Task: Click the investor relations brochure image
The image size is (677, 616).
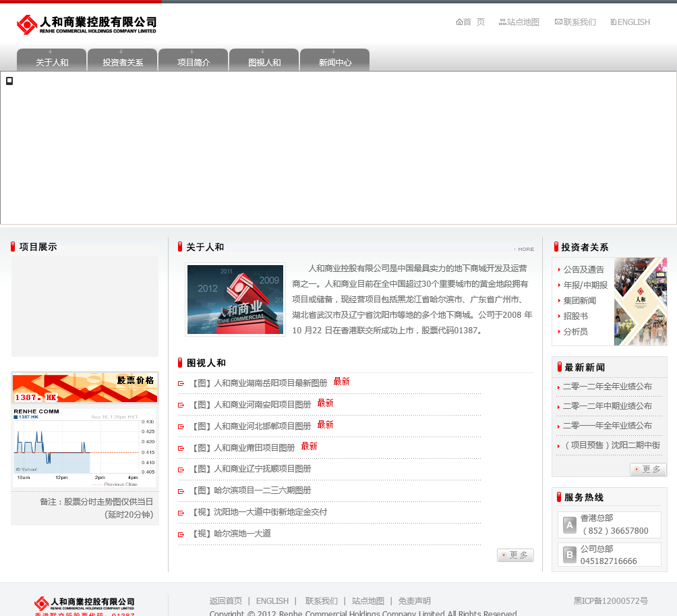Action: (641, 302)
